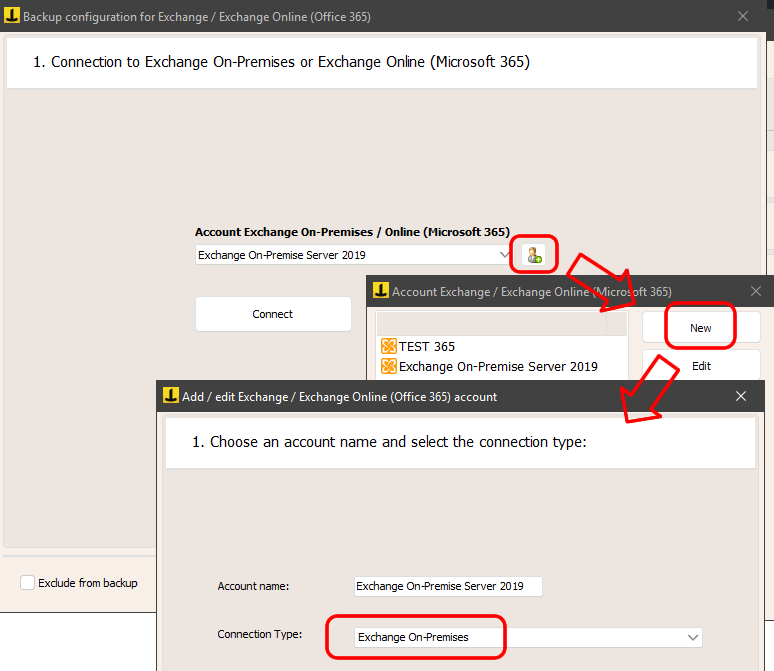This screenshot has height=671, width=774.
Task: Enable the Exclude from backup checkbox
Action: (x=27, y=583)
